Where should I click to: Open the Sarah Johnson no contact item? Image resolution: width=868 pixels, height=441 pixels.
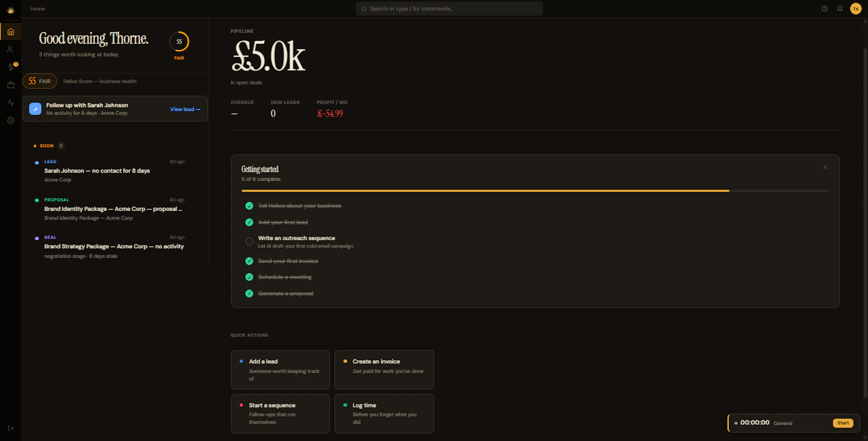[x=114, y=171]
